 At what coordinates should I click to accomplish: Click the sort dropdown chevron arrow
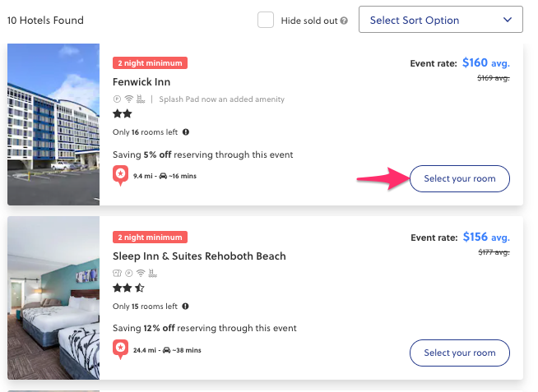pos(507,21)
